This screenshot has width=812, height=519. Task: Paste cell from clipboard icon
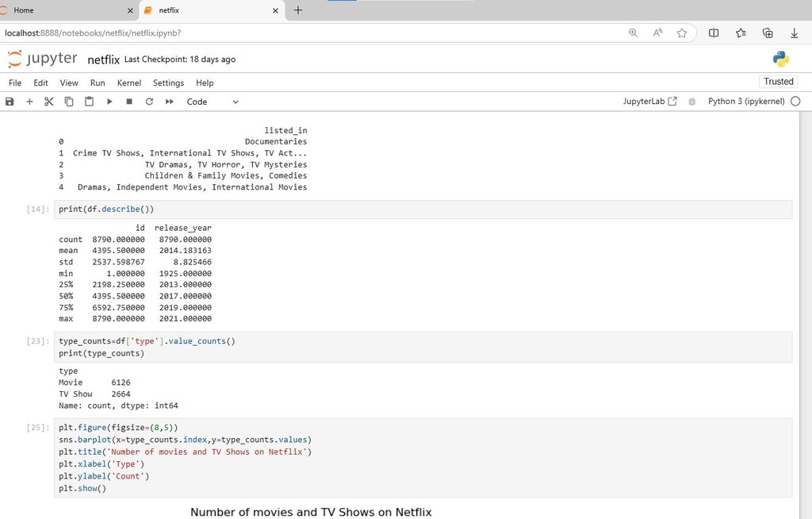89,102
